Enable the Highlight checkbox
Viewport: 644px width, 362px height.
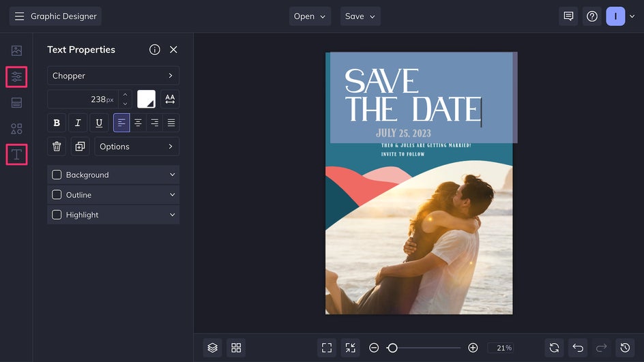coord(57,215)
